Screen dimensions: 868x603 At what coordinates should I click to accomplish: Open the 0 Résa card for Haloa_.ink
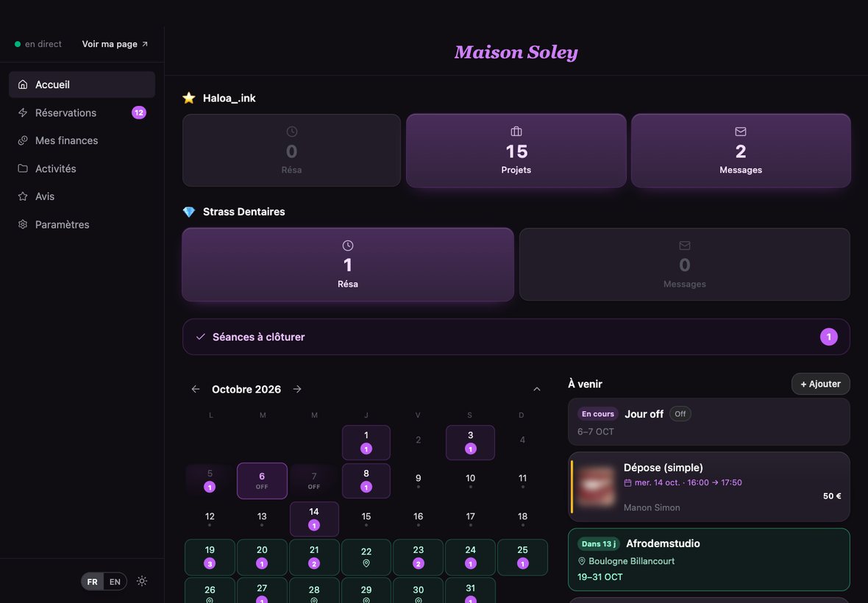[292, 151]
